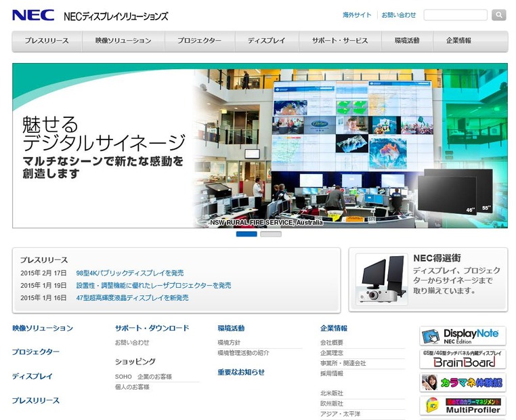Open the 事業所・関連会社 link

click(343, 363)
